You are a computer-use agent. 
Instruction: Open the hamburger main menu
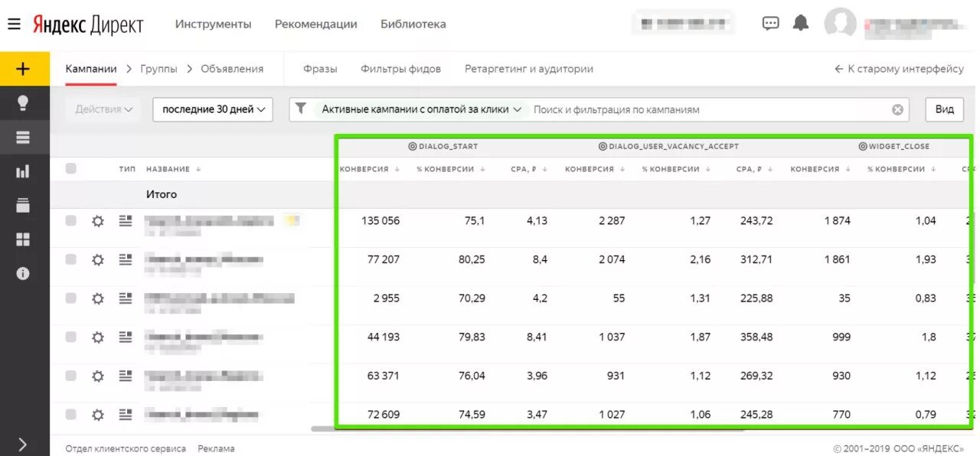click(14, 24)
